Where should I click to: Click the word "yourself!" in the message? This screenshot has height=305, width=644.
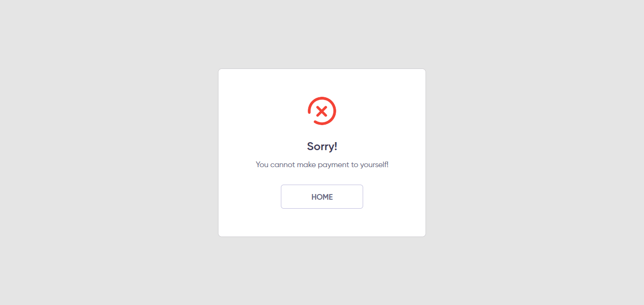coord(374,165)
